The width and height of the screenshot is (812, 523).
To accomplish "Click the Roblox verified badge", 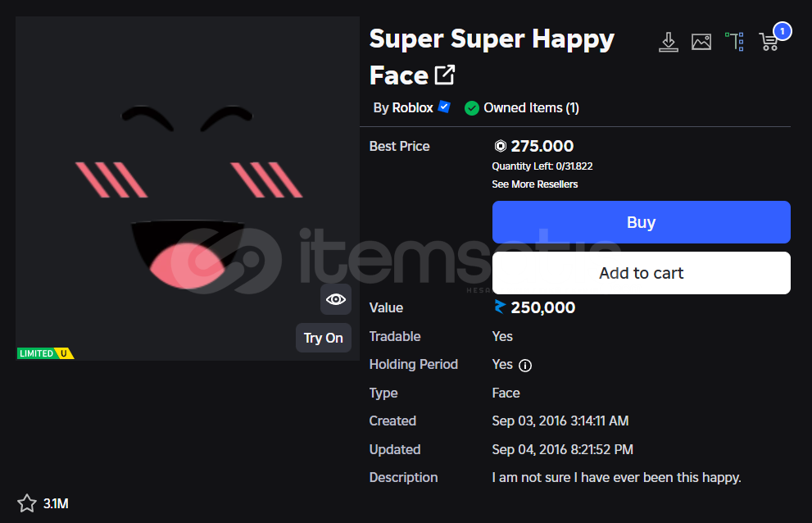I will (x=444, y=107).
